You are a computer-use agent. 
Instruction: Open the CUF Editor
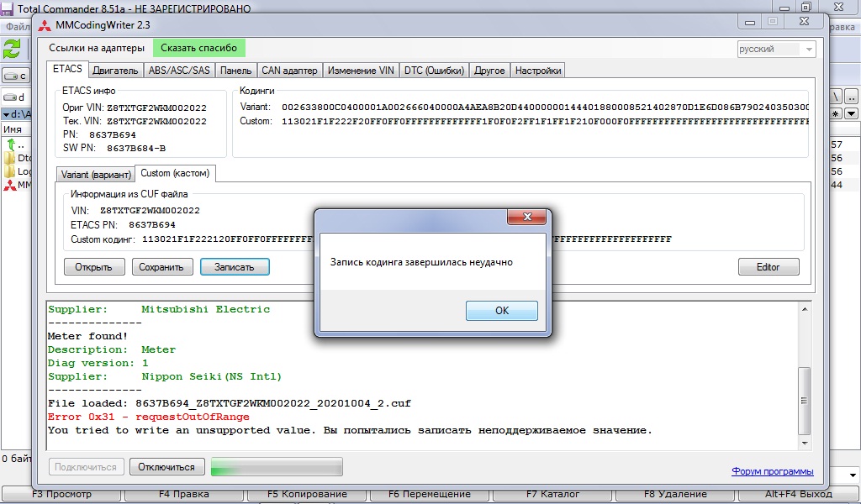pos(769,267)
